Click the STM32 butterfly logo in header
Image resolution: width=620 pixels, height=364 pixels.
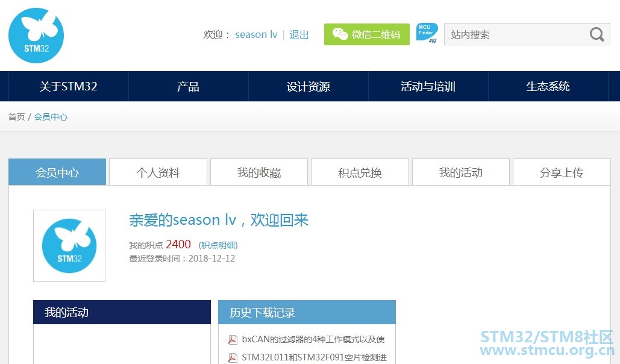pos(36,35)
